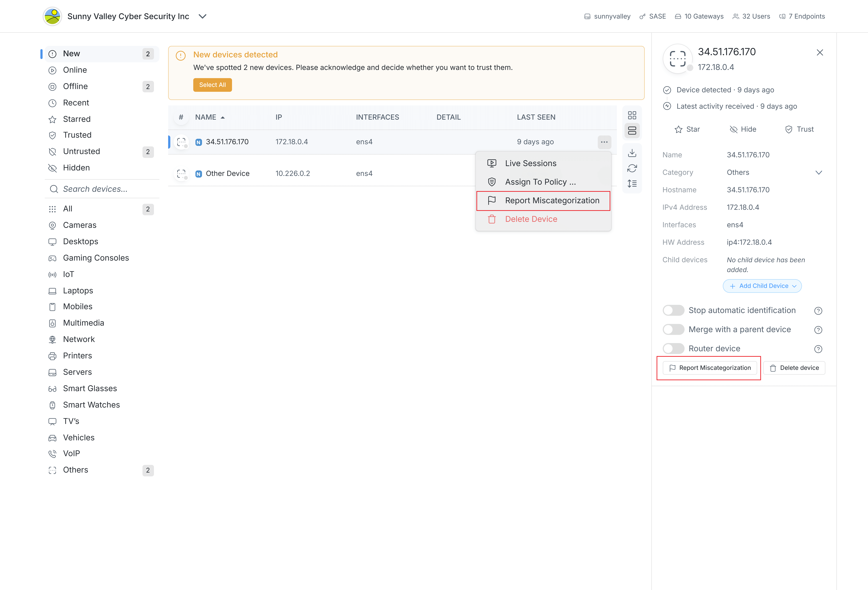Viewport: 868px width, 590px height.
Task: Trust the device in details panel
Action: (x=799, y=129)
